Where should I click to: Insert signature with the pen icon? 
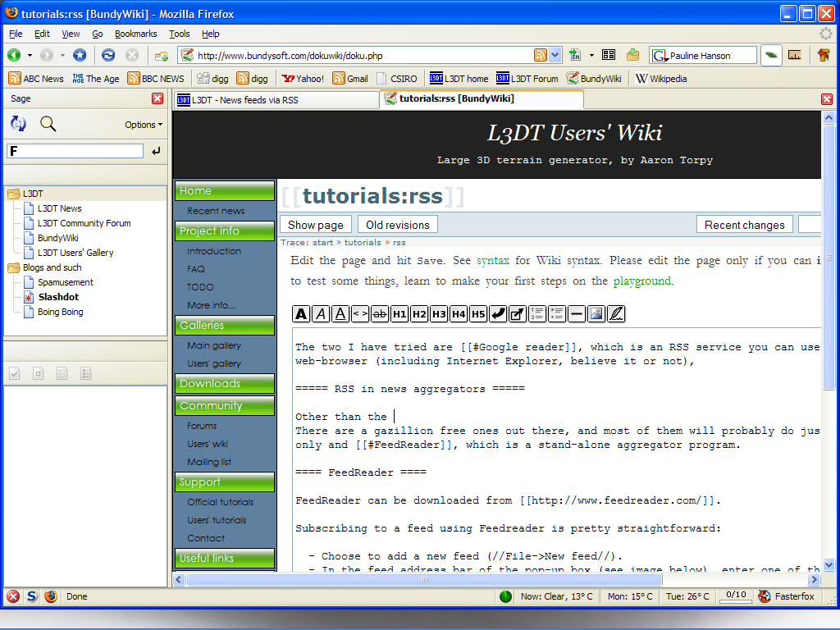pyautogui.click(x=616, y=313)
